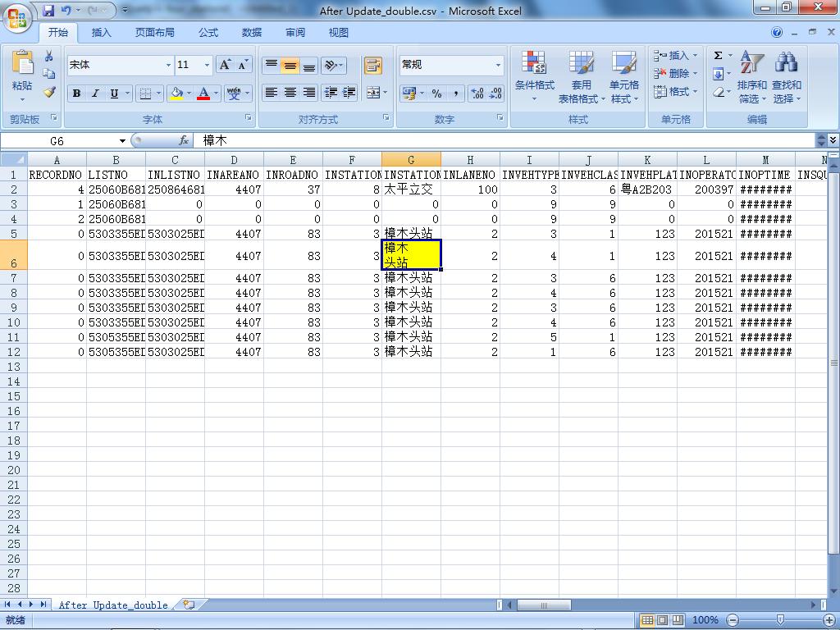Screen dimensions: 840x630
Task: Switch to the 公式 ribbon tab
Action: pos(208,33)
